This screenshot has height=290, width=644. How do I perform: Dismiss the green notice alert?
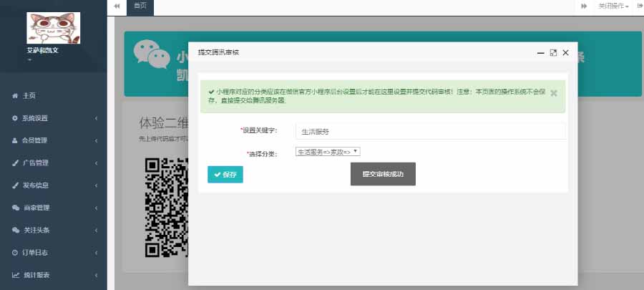click(554, 93)
